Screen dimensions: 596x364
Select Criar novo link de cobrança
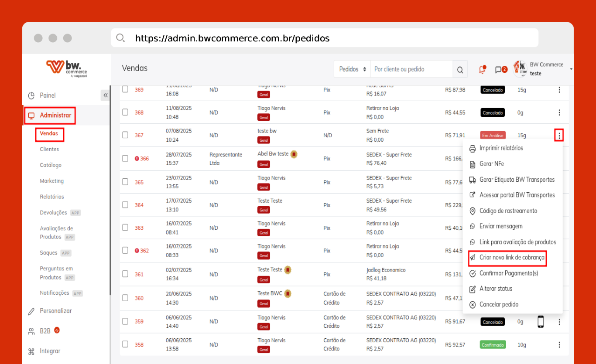[511, 258]
